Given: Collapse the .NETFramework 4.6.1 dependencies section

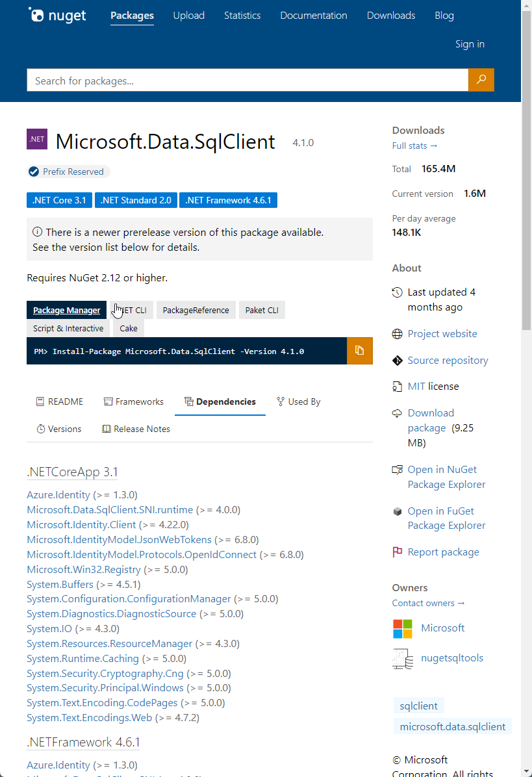Looking at the screenshot, I should [82, 741].
